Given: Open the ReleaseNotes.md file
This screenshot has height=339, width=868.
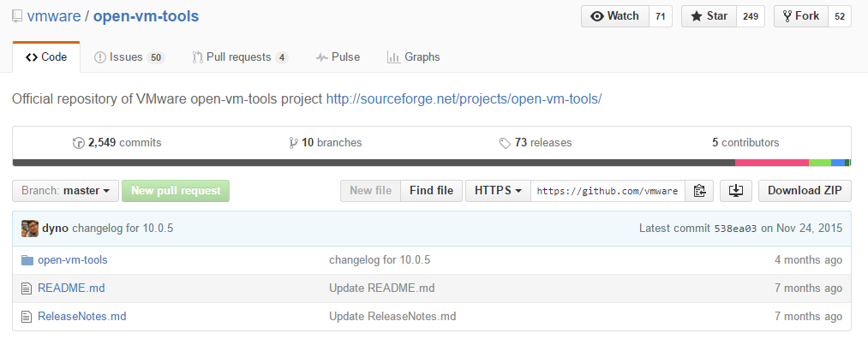Looking at the screenshot, I should pyautogui.click(x=82, y=317).
